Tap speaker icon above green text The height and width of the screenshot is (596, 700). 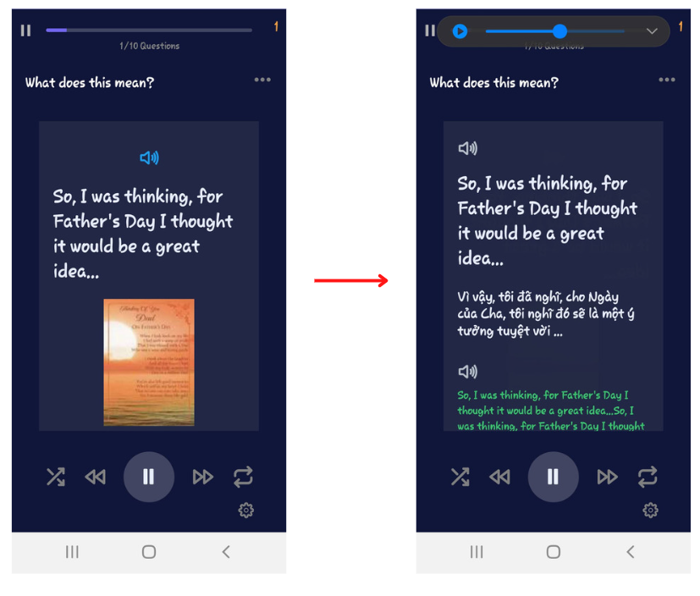click(468, 372)
